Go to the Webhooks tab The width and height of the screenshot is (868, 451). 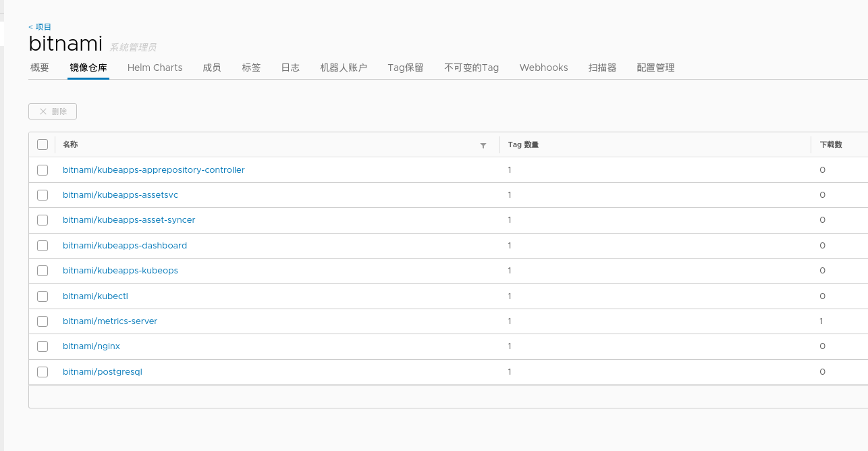(x=543, y=68)
